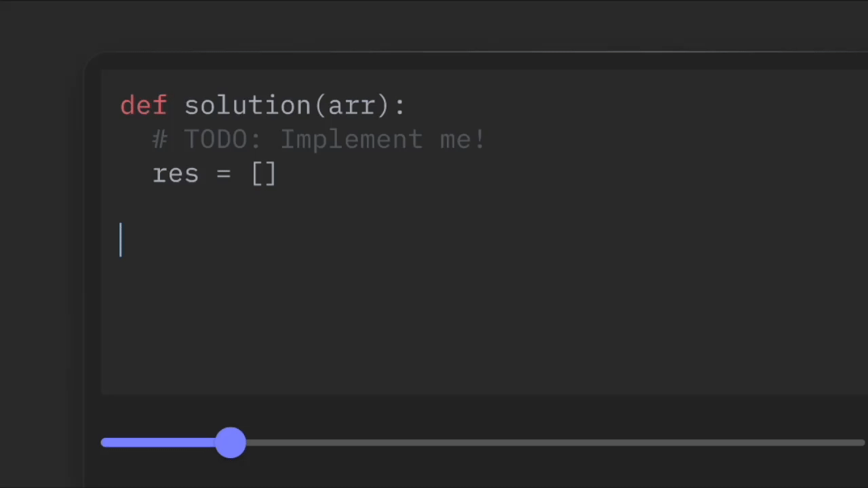Click the "solution" function name
The image size is (868, 488).
248,106
